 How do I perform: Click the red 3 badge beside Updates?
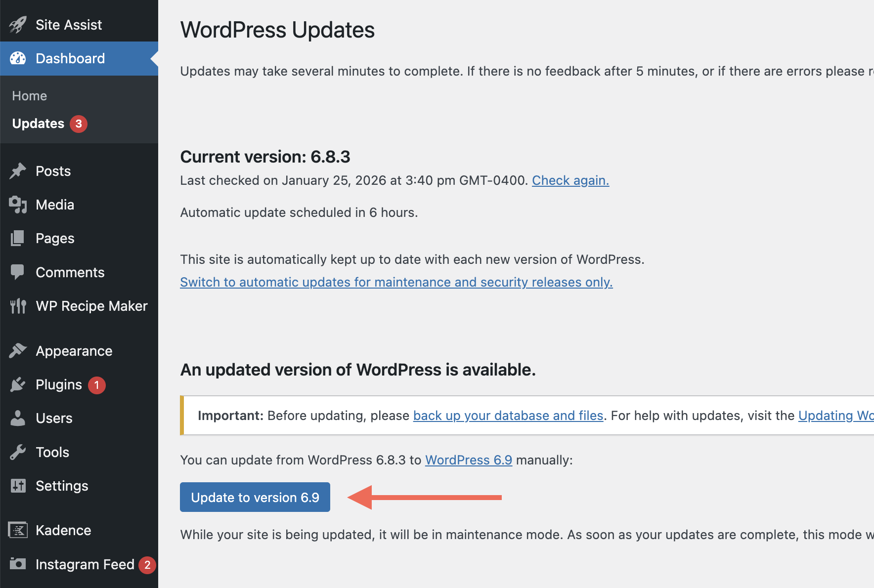[79, 124]
